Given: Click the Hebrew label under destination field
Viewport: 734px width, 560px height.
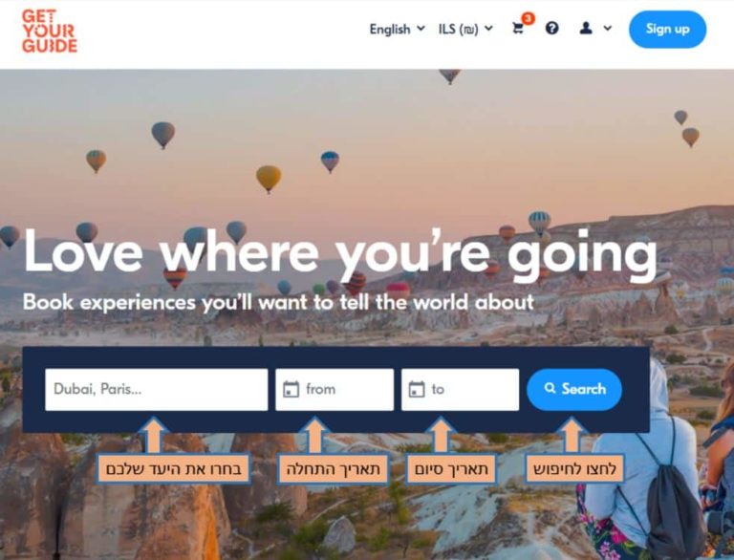Looking at the screenshot, I should click(173, 468).
